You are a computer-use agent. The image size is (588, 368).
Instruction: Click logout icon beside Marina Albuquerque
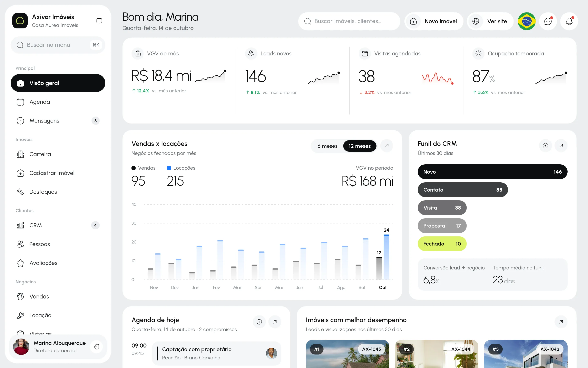(x=96, y=347)
